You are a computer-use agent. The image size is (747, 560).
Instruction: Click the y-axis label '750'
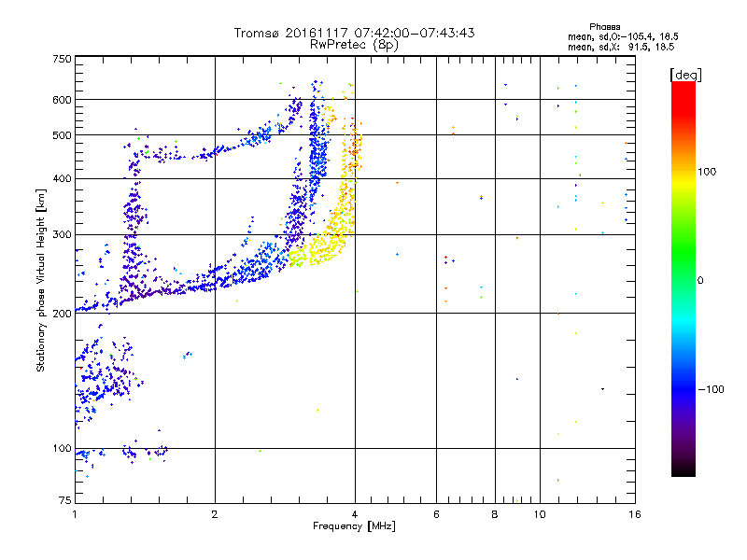[62, 59]
